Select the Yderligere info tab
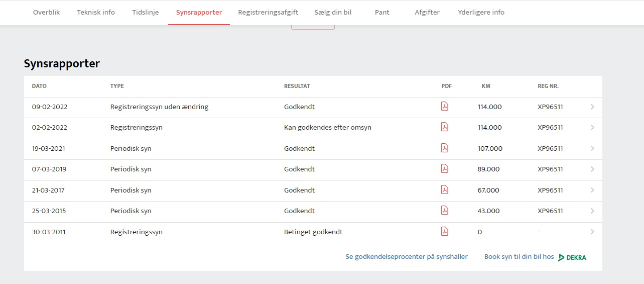 tap(481, 12)
